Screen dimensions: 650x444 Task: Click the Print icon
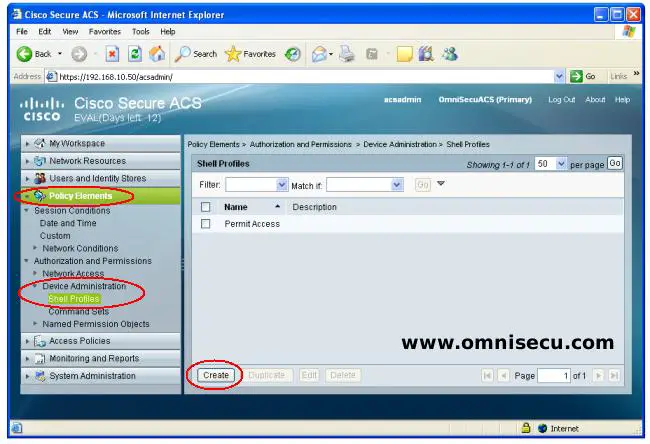(x=347, y=54)
